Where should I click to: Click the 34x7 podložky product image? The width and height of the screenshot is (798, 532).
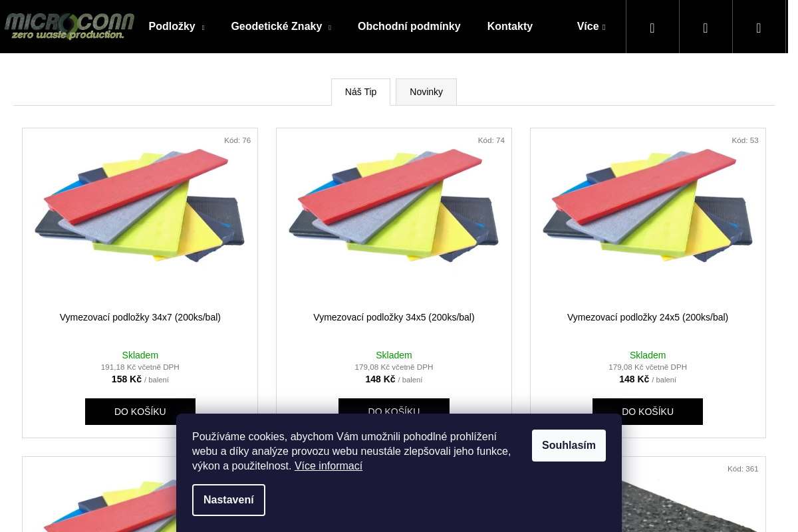140,205
